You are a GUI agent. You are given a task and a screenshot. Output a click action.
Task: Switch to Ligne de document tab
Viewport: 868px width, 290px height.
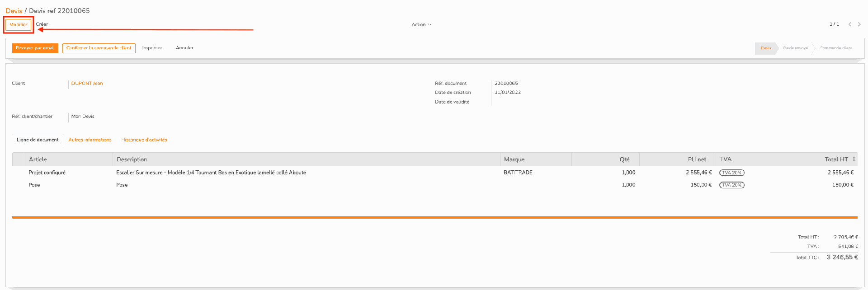38,140
